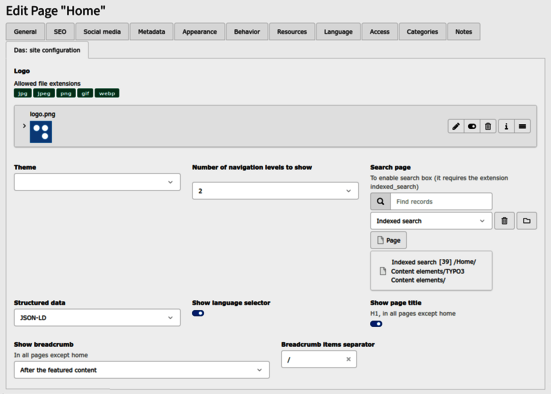Expand the logo.png record chevron
551x394 pixels.
click(24, 126)
